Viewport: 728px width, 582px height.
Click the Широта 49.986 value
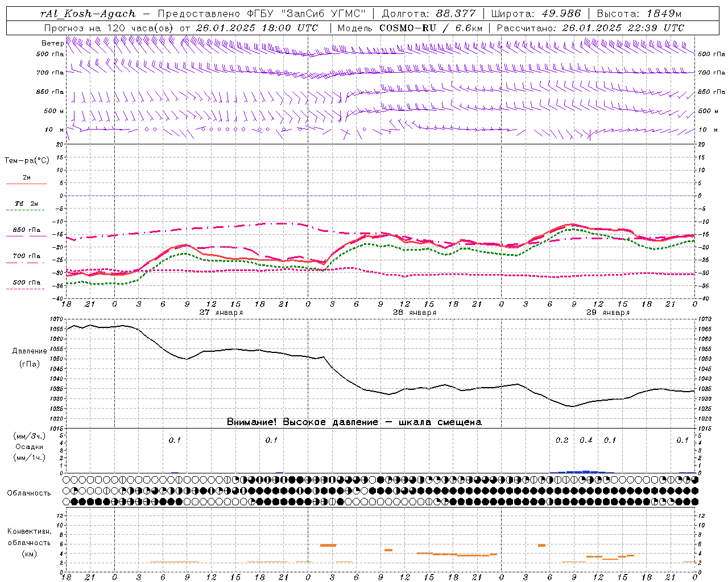pyautogui.click(x=561, y=14)
